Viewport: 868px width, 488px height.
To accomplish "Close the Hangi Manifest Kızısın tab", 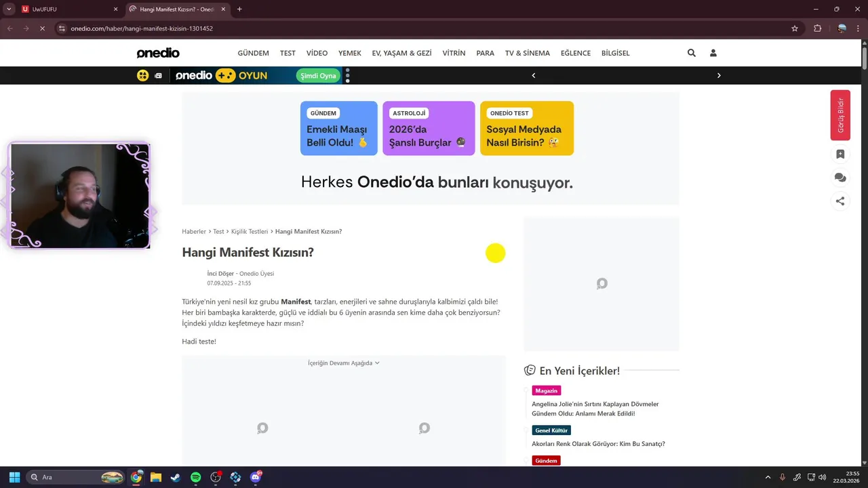I will point(223,9).
